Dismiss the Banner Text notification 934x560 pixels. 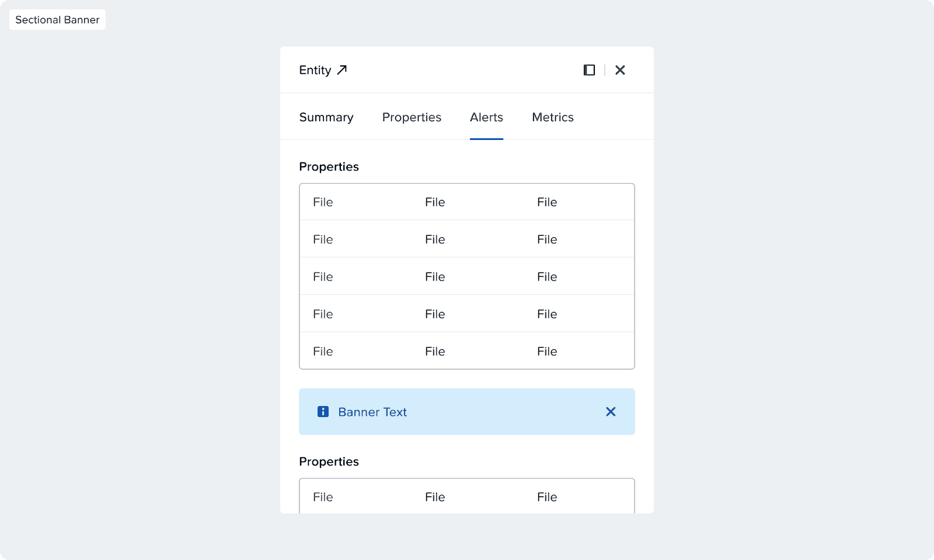tap(611, 412)
